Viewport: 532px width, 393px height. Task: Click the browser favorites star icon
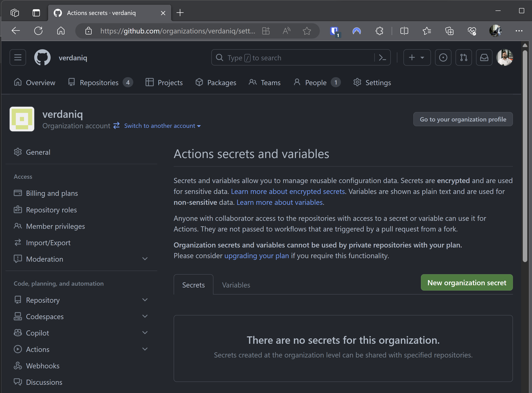click(307, 31)
